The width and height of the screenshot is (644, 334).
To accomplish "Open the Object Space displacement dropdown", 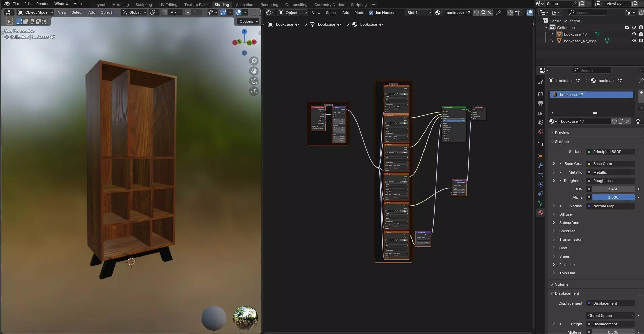I will click(x=610, y=316).
